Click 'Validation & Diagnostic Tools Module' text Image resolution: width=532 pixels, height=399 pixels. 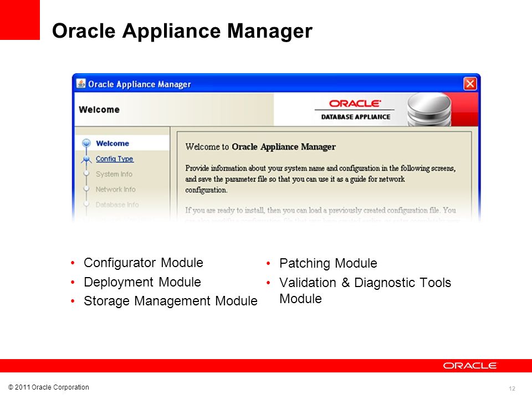coord(365,290)
